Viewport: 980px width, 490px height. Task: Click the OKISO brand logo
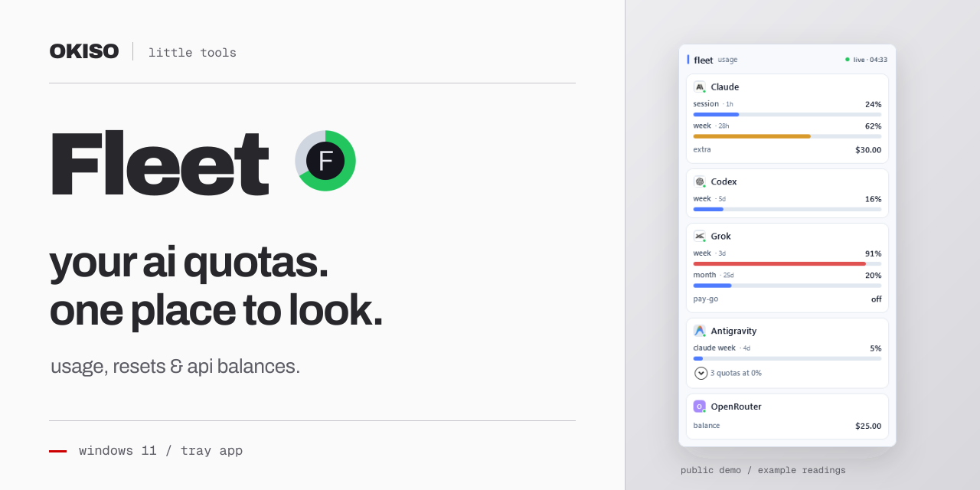click(84, 51)
